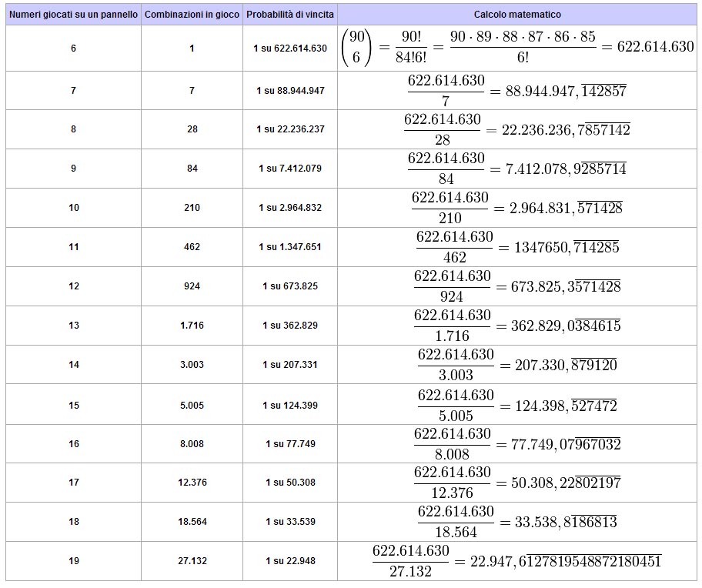Click the 'Probabilità di vincita' column header
This screenshot has width=702, height=588.
tap(290, 15)
